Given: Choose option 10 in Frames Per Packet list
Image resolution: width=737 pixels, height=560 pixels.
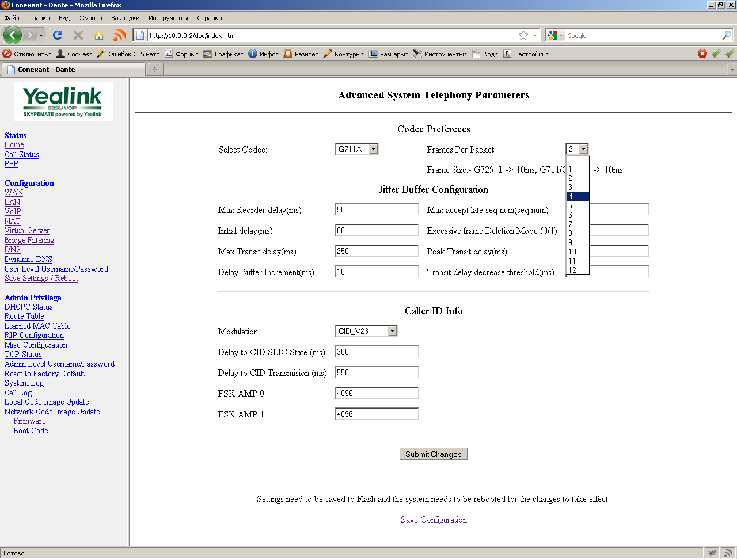Looking at the screenshot, I should pos(578,252).
